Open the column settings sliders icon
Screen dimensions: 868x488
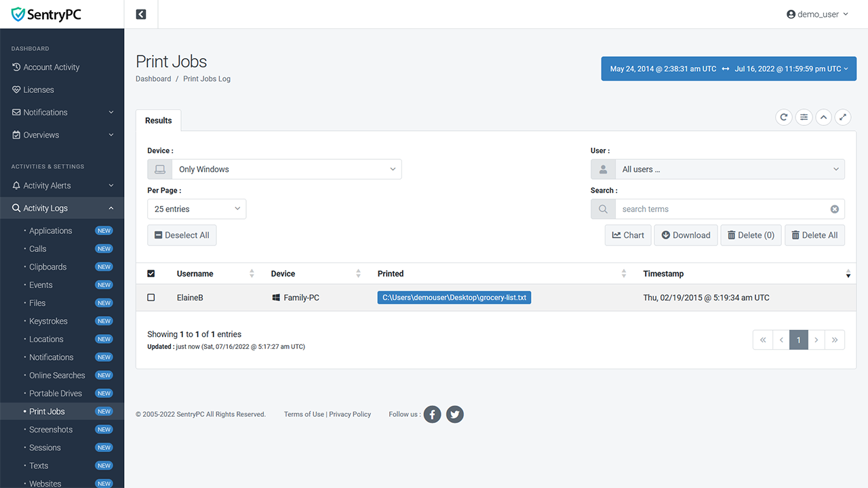(804, 117)
